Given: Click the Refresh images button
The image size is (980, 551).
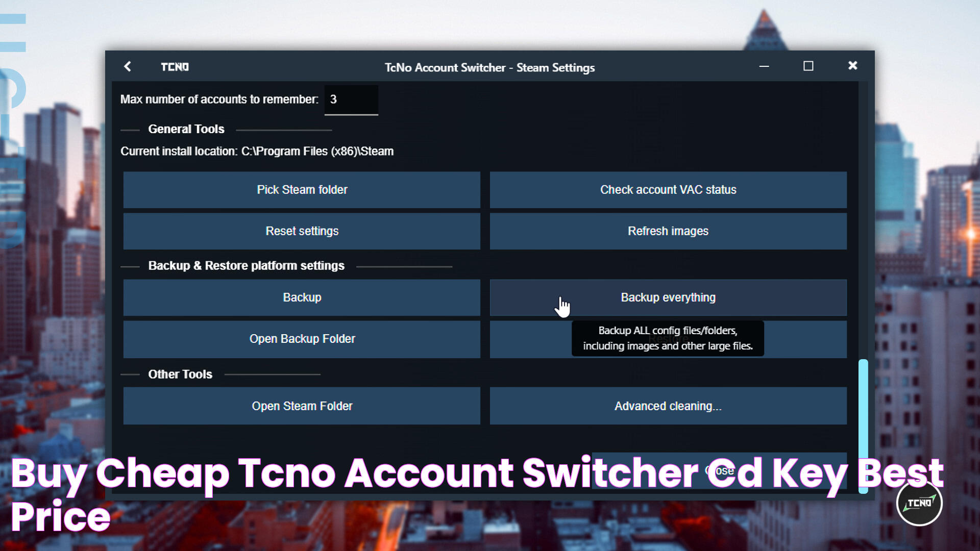Looking at the screenshot, I should coord(668,231).
